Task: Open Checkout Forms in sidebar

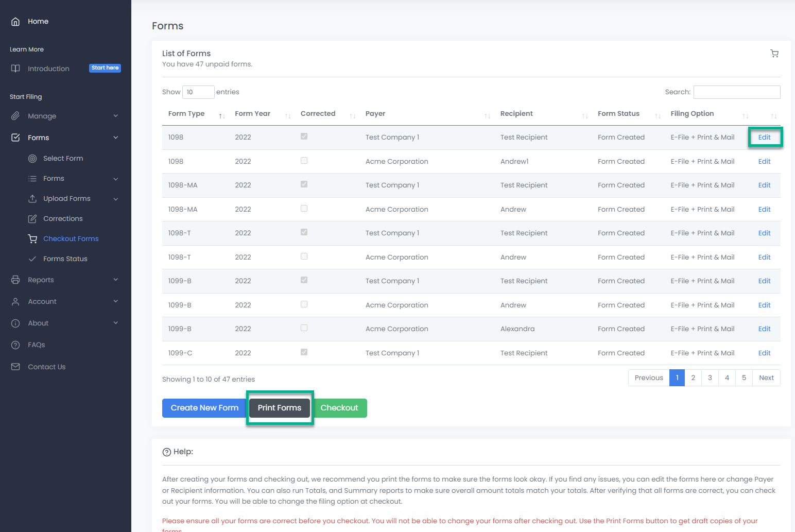Action: [x=71, y=239]
